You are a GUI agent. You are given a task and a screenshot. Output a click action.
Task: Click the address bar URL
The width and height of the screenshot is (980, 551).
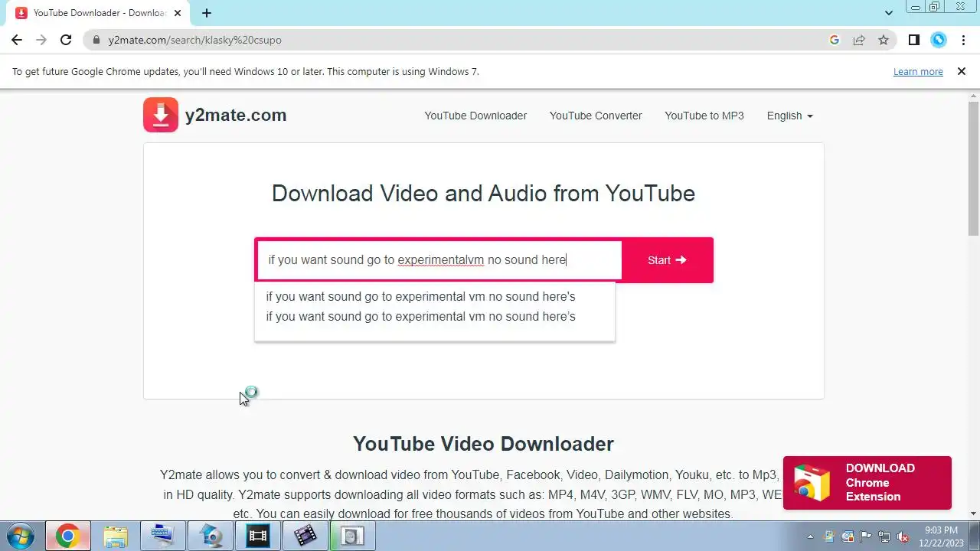point(195,40)
